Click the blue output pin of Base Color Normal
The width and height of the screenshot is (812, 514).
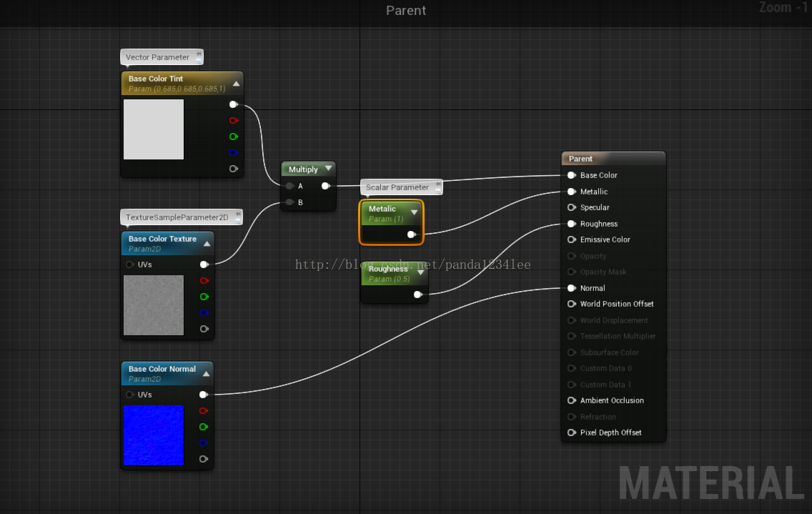click(204, 443)
